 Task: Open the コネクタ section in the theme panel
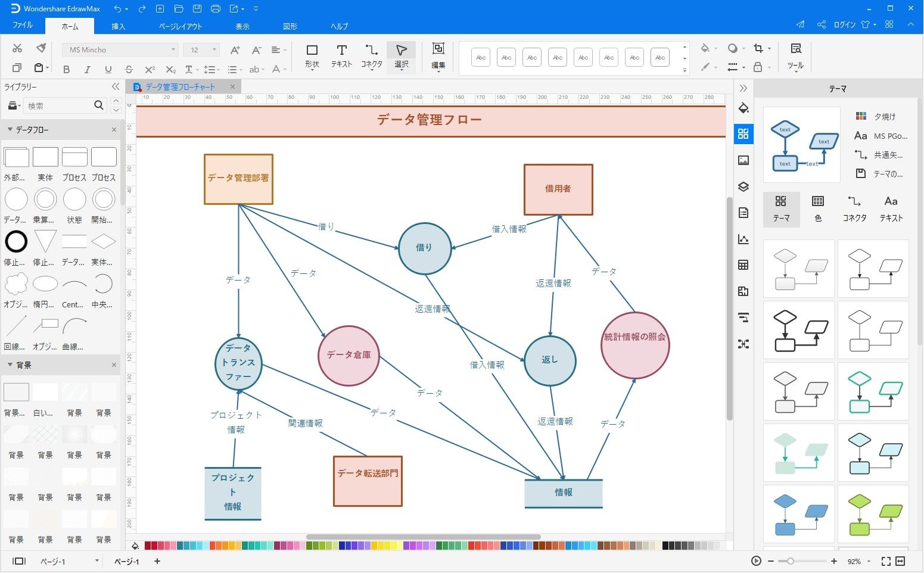[854, 208]
